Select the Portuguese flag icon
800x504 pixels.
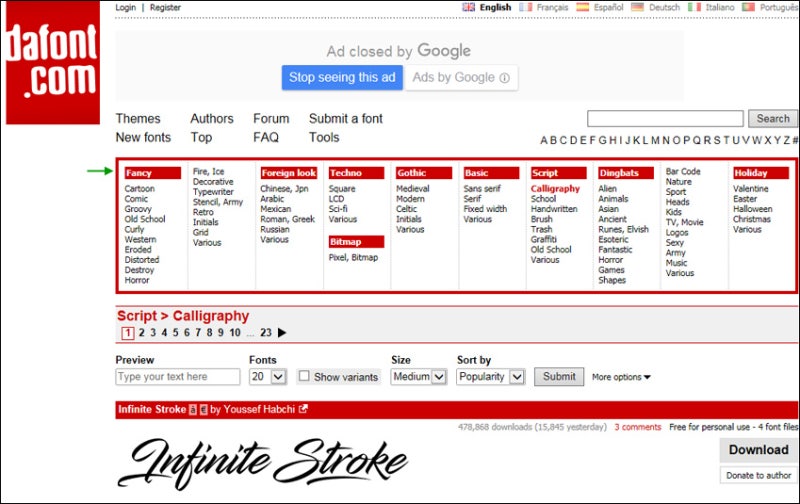(x=748, y=7)
